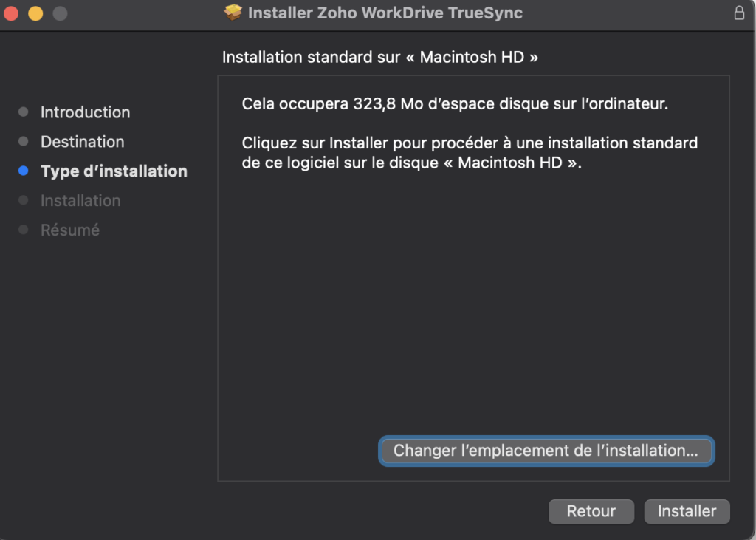Image resolution: width=756 pixels, height=540 pixels.
Task: Select the Type d'installation step
Action: pos(114,171)
